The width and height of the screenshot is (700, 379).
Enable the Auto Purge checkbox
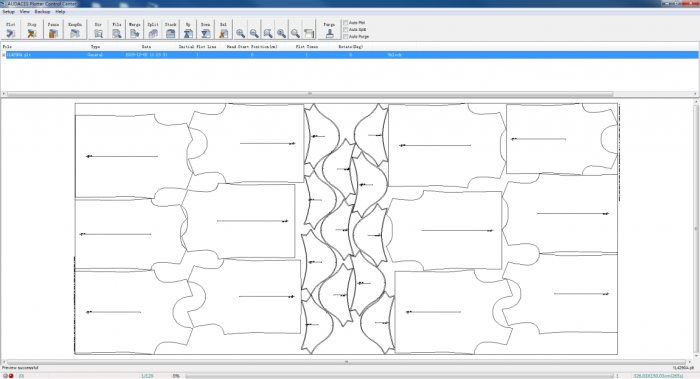(346, 37)
